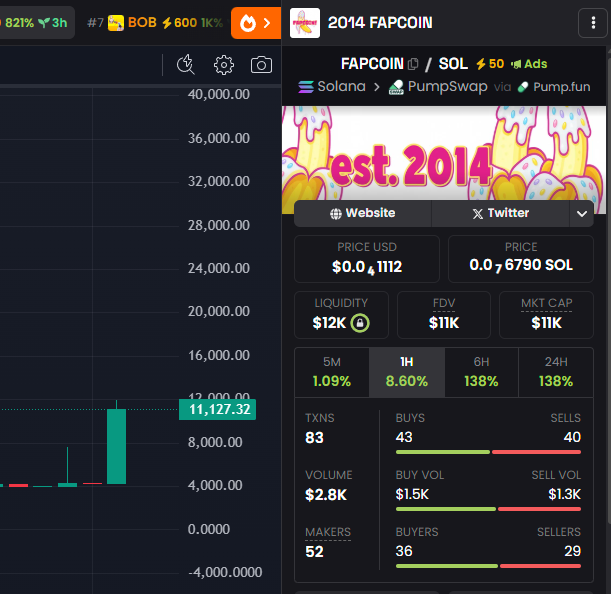
Task: Take a chart snapshot with camera icon
Action: pyautogui.click(x=261, y=65)
